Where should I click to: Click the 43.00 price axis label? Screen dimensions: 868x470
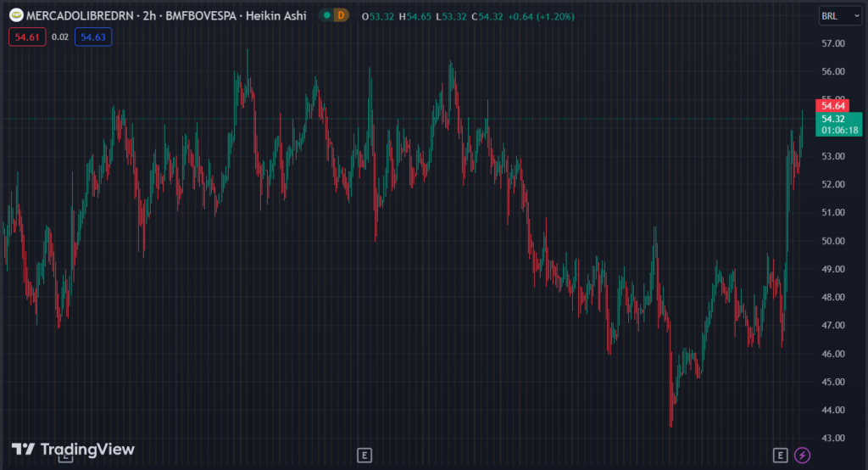pyautogui.click(x=833, y=438)
